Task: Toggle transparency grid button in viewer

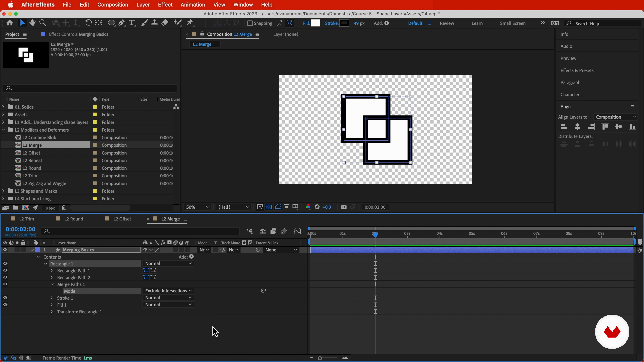Action: click(269, 207)
